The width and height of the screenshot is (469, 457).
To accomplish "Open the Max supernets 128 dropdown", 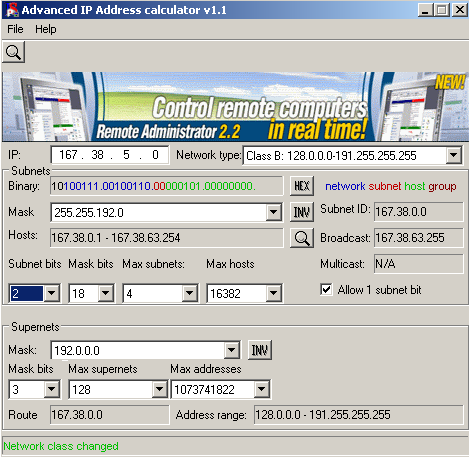I will [159, 389].
